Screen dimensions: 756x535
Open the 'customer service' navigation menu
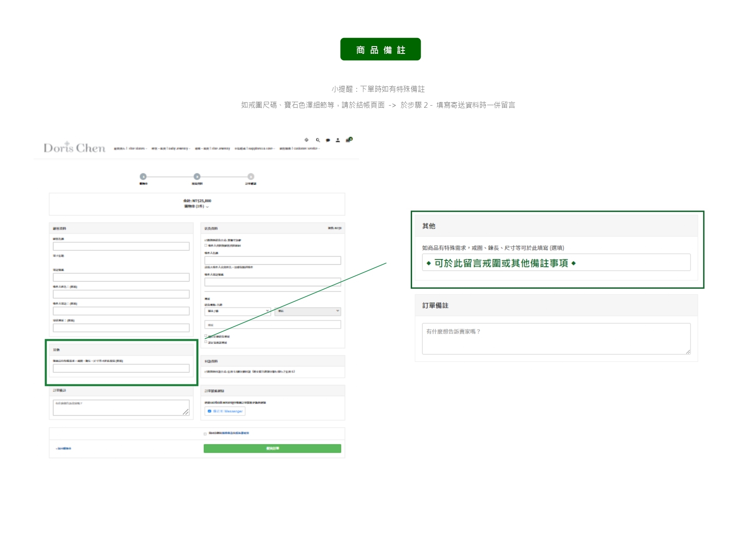click(x=300, y=148)
